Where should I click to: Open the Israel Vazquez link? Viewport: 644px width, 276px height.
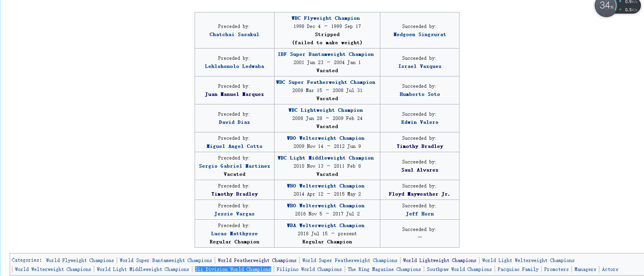coord(420,66)
